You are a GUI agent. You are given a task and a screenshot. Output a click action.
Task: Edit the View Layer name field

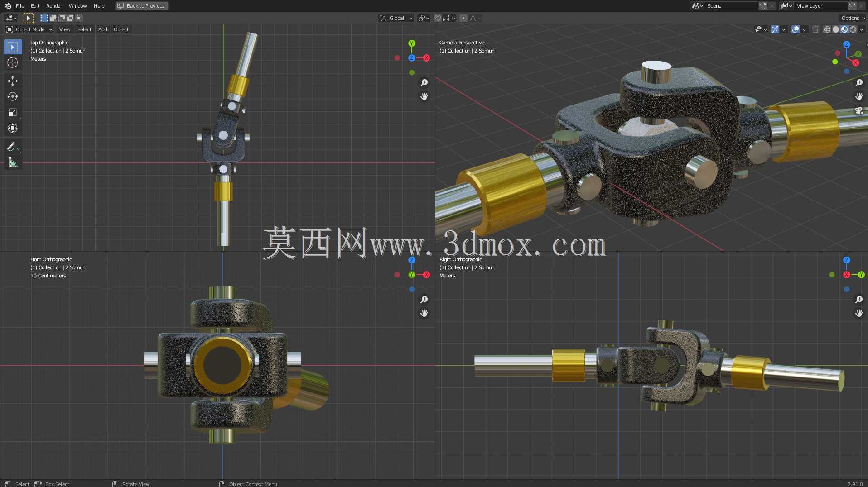click(821, 6)
